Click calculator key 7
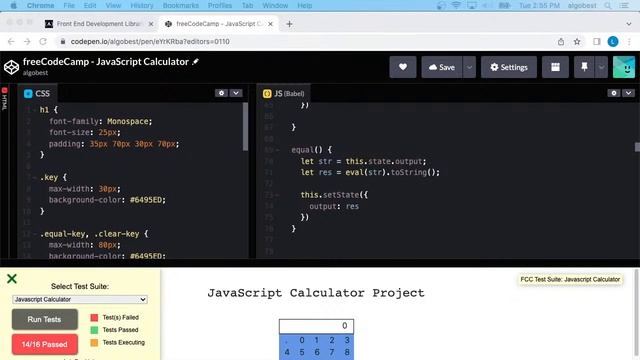 (x=332, y=352)
